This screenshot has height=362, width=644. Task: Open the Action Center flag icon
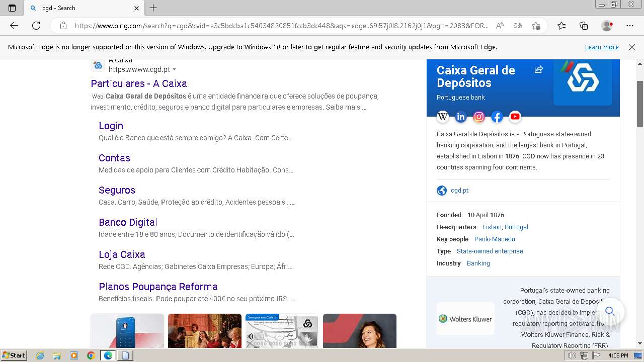click(596, 355)
